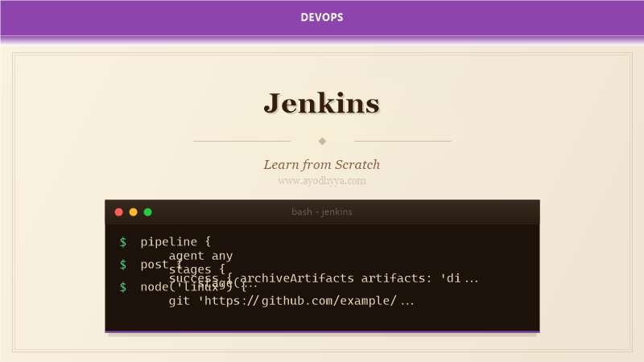Click the 'bash - jenkins' terminal title

coord(321,212)
